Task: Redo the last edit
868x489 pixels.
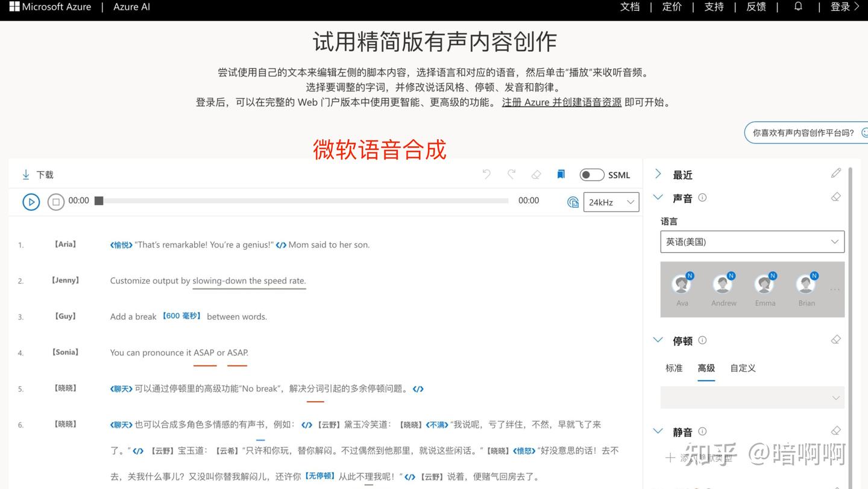Action: point(511,174)
